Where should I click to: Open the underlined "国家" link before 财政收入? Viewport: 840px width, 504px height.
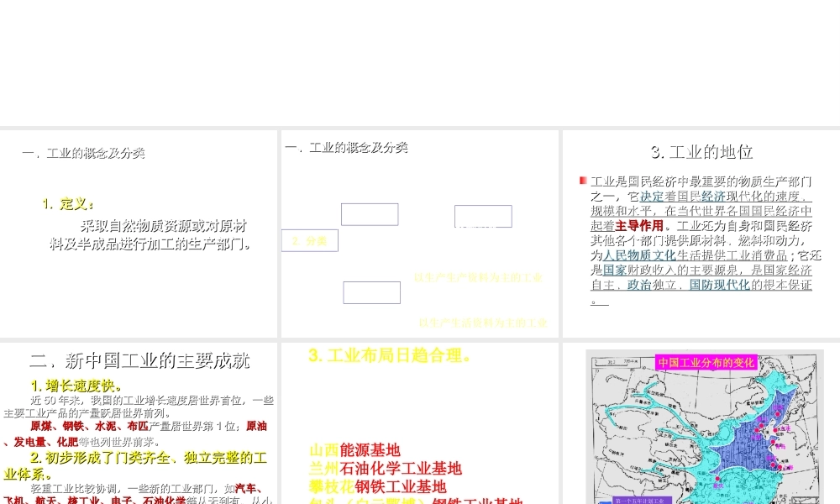615,270
